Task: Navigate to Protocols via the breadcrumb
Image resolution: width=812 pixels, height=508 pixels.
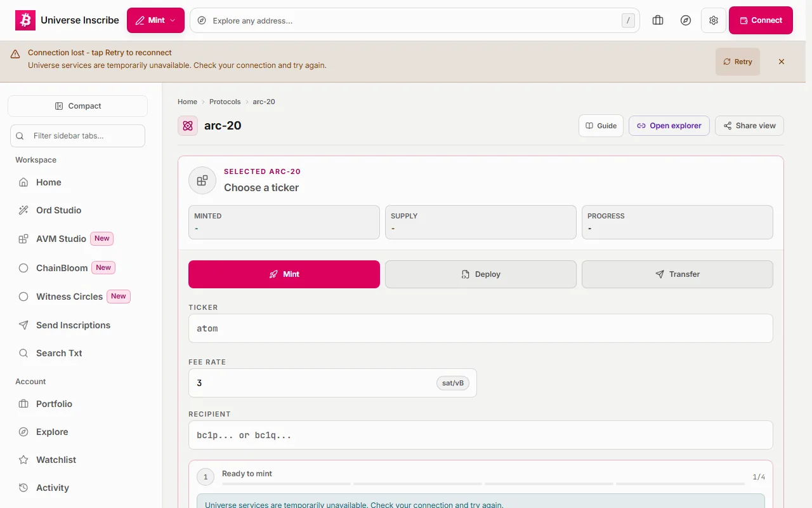Action: [x=225, y=102]
